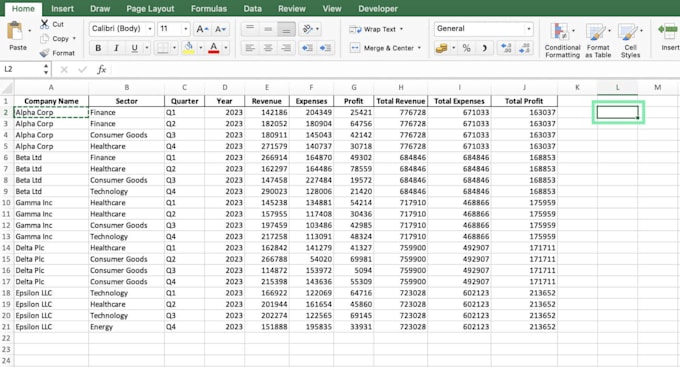The image size is (680, 367).
Task: Select the Total Profit header cell
Action: (524, 101)
